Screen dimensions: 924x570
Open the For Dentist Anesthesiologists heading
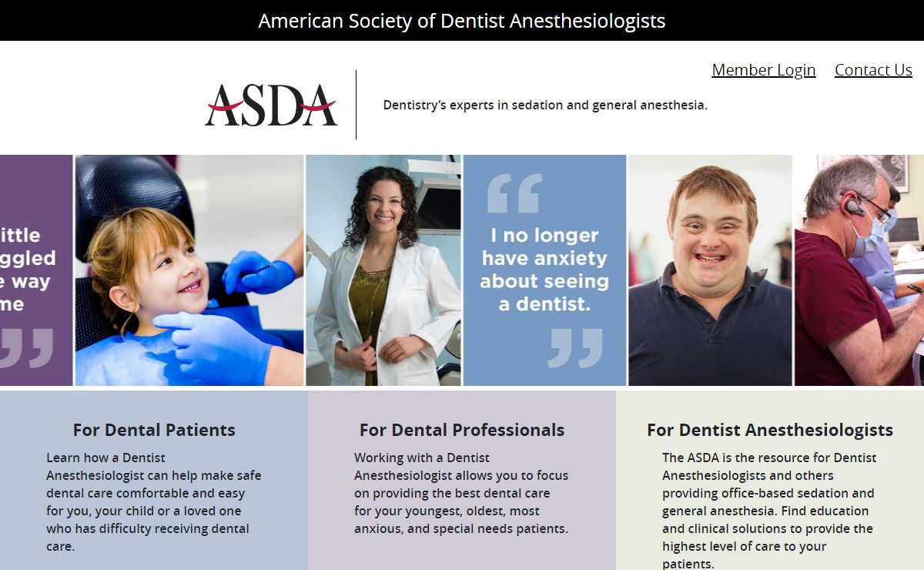click(x=770, y=430)
